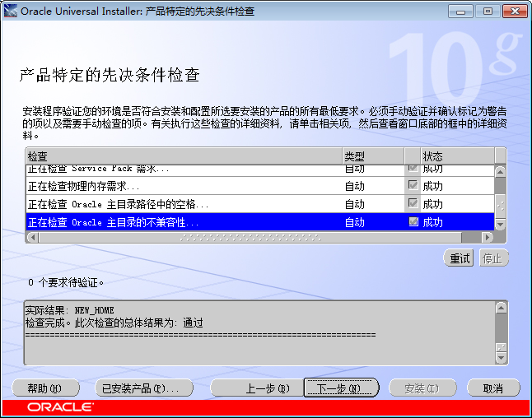This screenshot has width=532, height=418.
Task: Toggle checkbox for 正在检查物理内存需求 row
Action: pyautogui.click(x=413, y=185)
